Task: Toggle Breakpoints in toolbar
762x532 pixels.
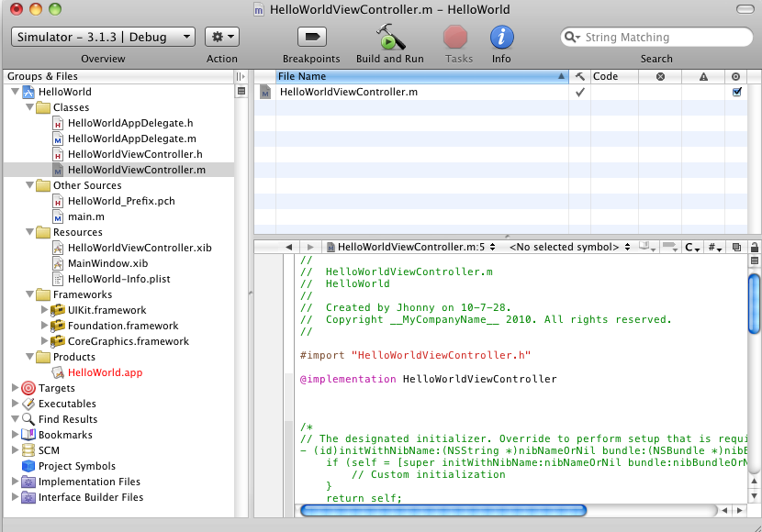Action: tap(311, 37)
